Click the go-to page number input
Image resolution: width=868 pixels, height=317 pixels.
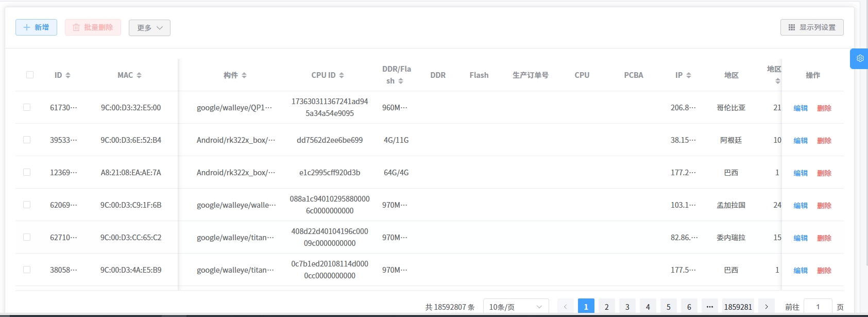point(818,307)
